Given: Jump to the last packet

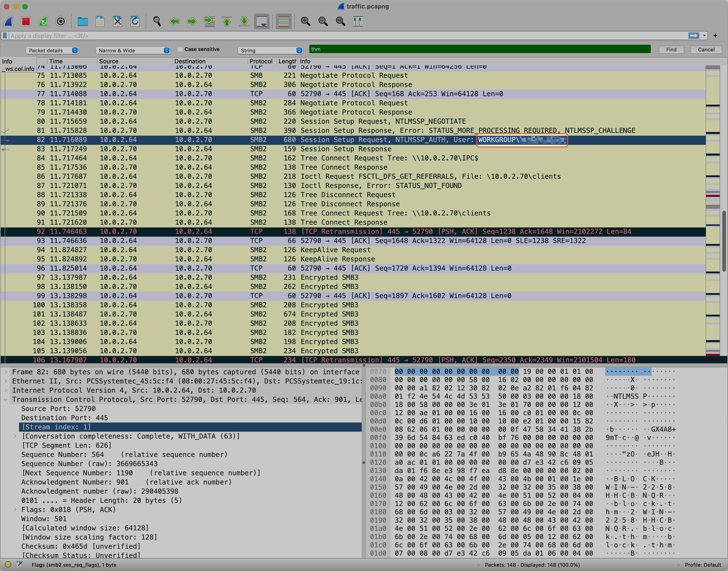Looking at the screenshot, I should pos(244,21).
